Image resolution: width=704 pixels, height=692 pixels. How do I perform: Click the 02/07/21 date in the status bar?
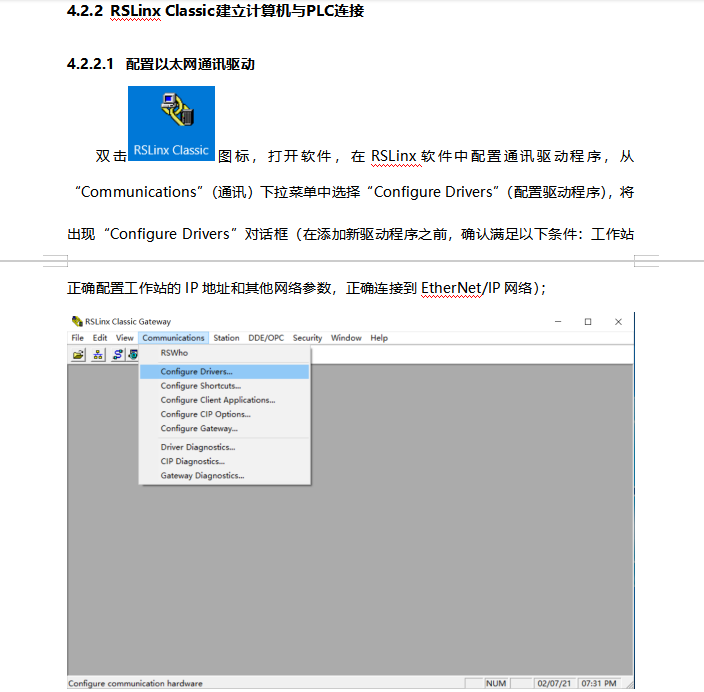pos(554,683)
